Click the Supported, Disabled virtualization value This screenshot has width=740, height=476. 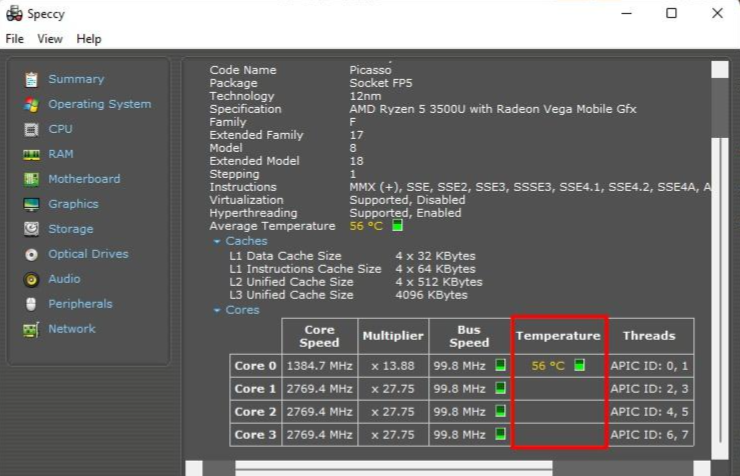[x=407, y=200]
